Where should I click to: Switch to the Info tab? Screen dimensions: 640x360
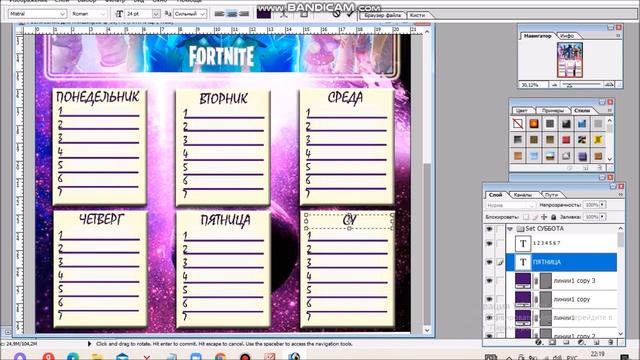point(567,36)
